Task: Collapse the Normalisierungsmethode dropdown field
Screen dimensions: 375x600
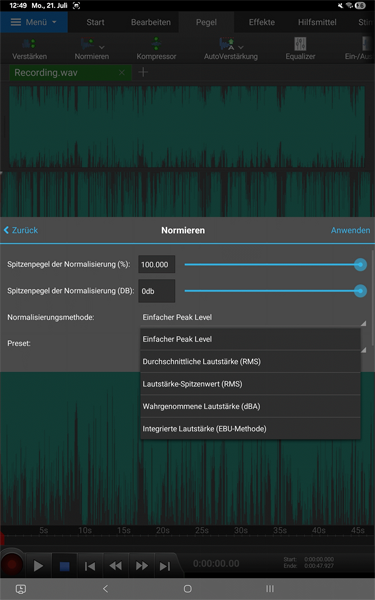Action: pyautogui.click(x=254, y=317)
